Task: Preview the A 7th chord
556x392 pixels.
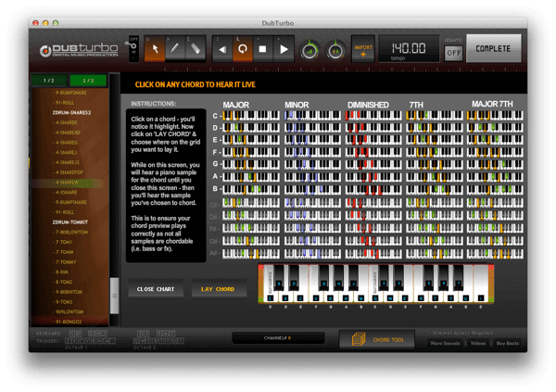Action: click(435, 177)
